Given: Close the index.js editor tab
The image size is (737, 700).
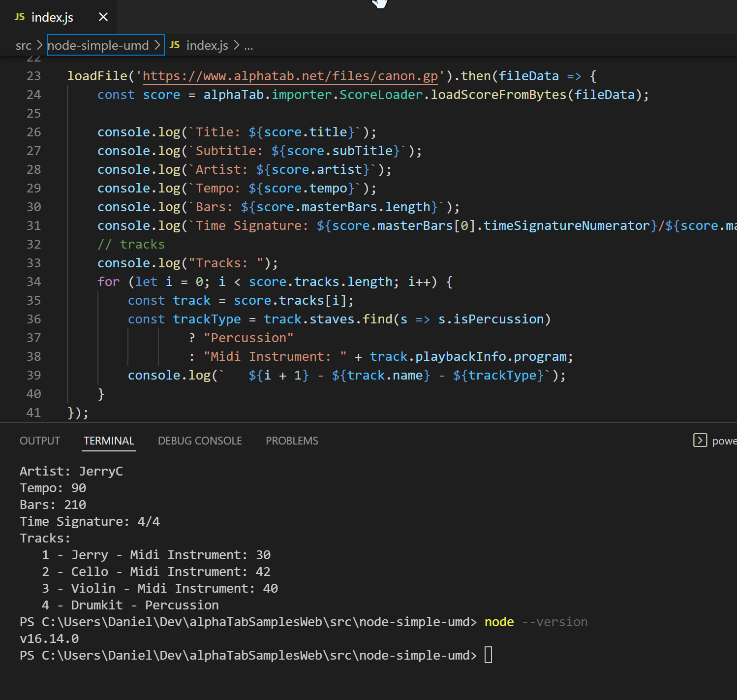Looking at the screenshot, I should tap(103, 16).
